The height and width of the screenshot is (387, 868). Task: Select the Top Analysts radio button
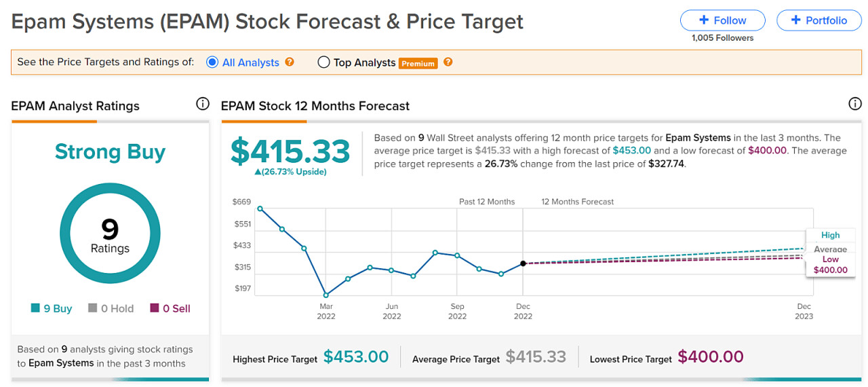(x=324, y=62)
